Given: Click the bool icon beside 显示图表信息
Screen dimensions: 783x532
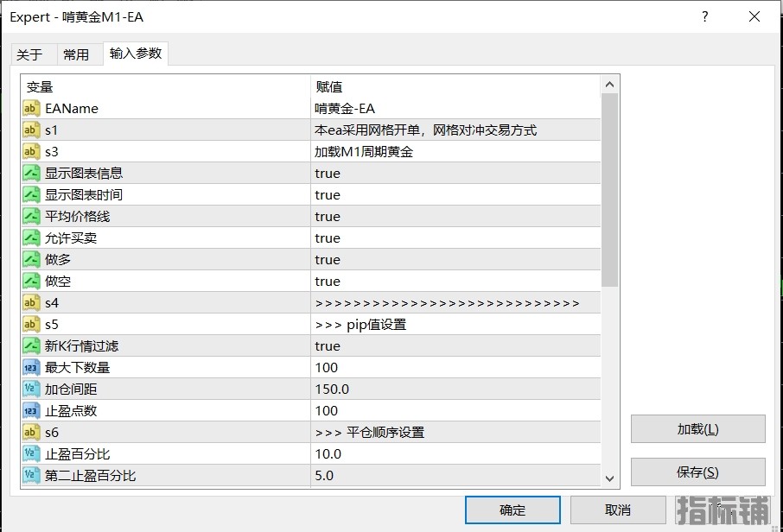Looking at the screenshot, I should click(31, 174).
